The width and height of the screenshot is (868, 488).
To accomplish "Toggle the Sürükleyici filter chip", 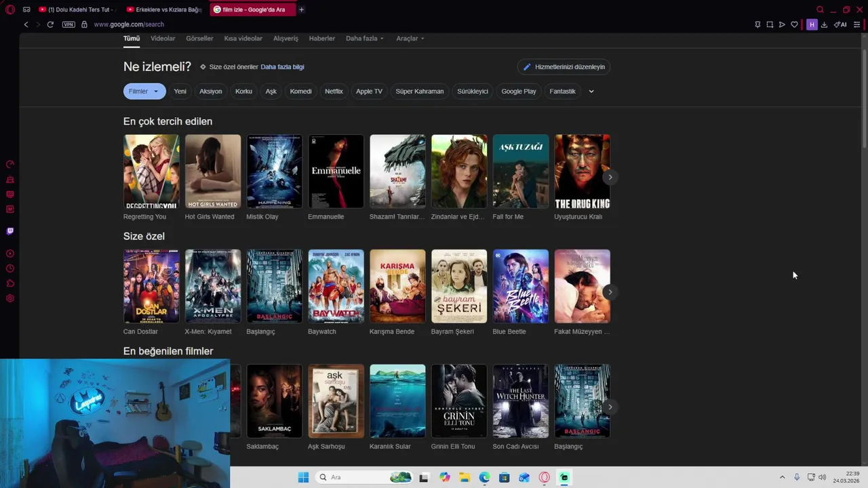I will tap(473, 91).
